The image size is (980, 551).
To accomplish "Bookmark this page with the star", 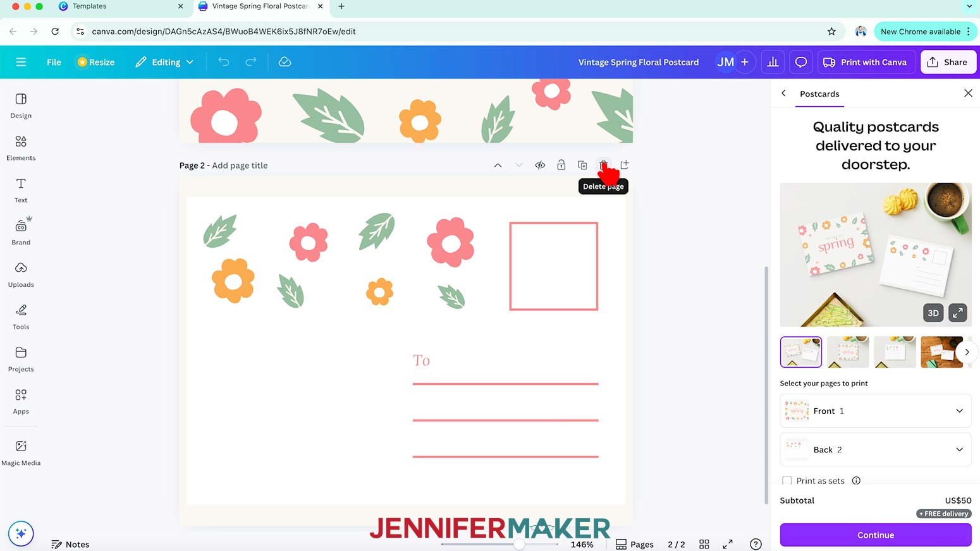I will 831,32.
